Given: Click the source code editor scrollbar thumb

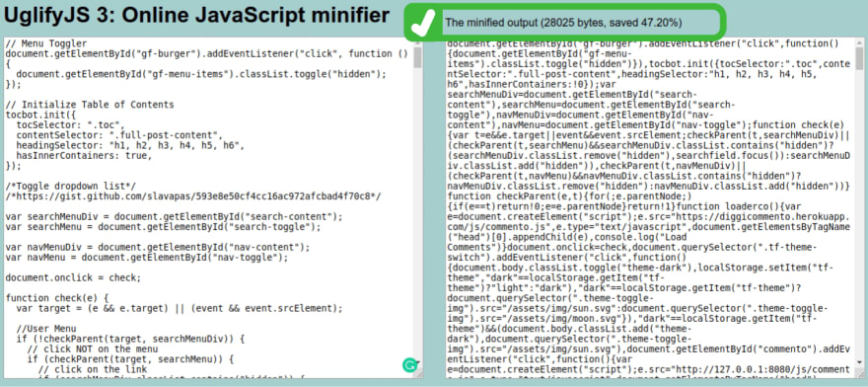Looking at the screenshot, I should tap(417, 57).
